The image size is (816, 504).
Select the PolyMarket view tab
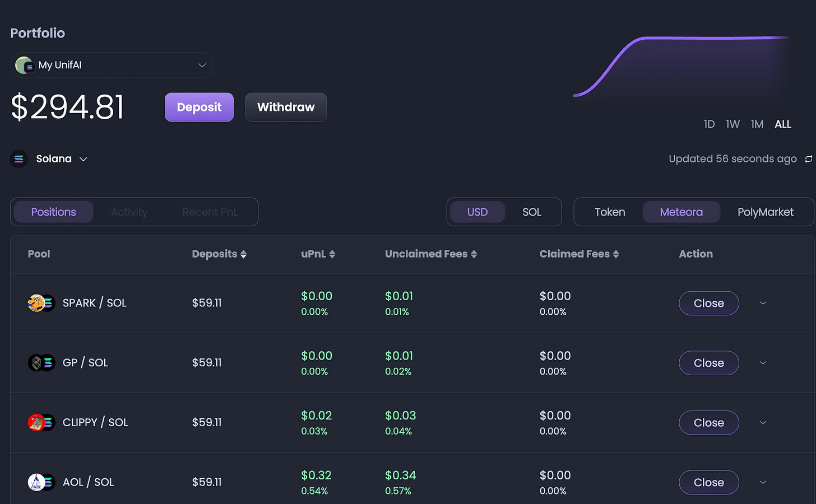(x=766, y=212)
